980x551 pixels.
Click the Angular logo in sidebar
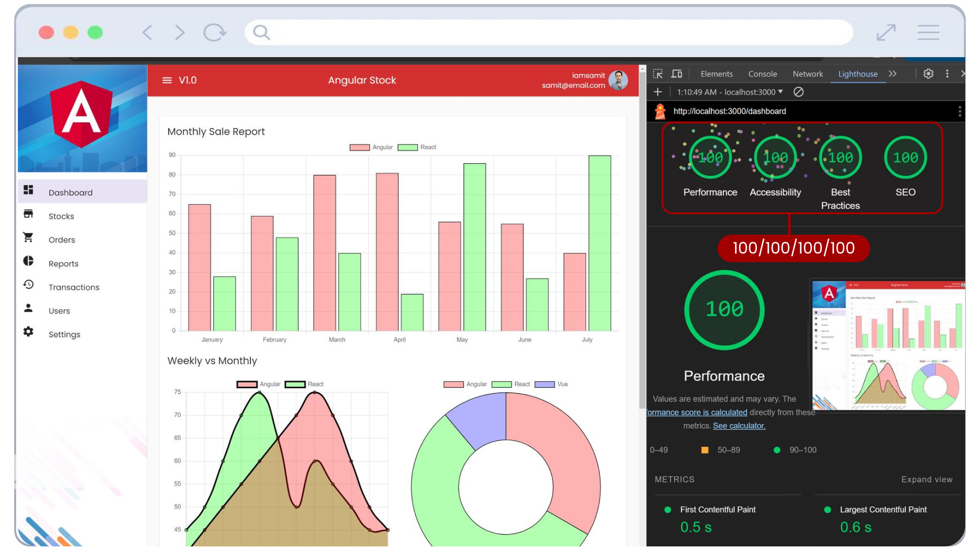point(82,115)
